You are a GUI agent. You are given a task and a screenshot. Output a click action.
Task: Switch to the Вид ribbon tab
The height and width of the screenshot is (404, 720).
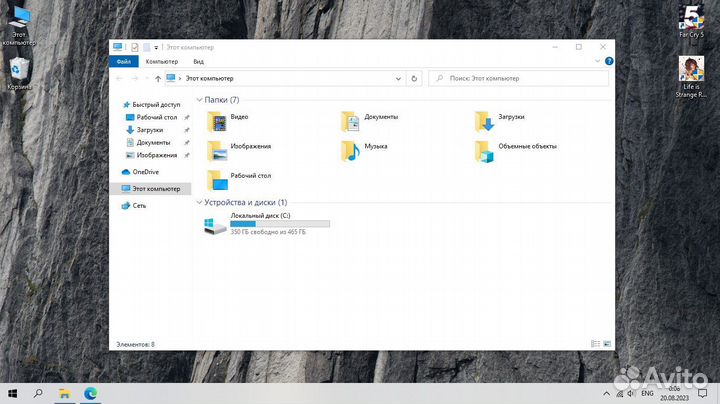pyautogui.click(x=198, y=61)
